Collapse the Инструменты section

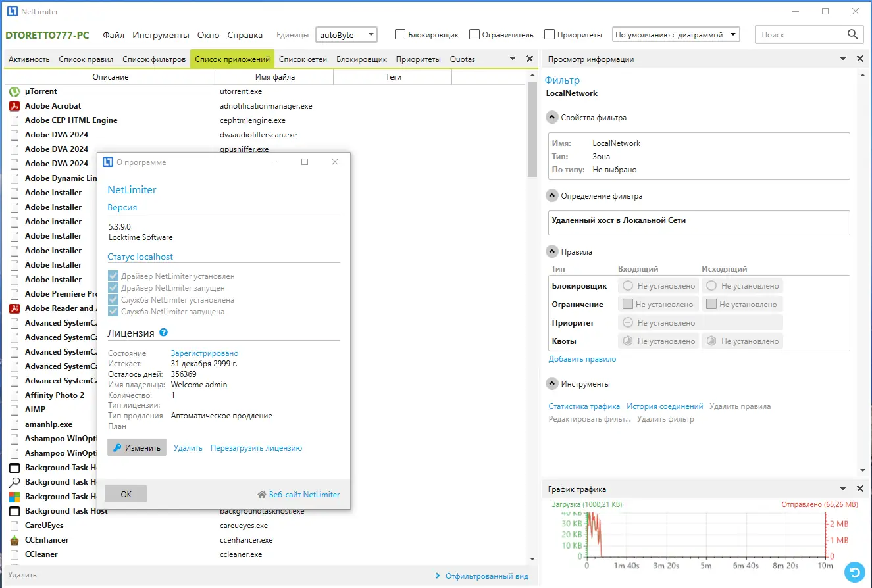[552, 384]
